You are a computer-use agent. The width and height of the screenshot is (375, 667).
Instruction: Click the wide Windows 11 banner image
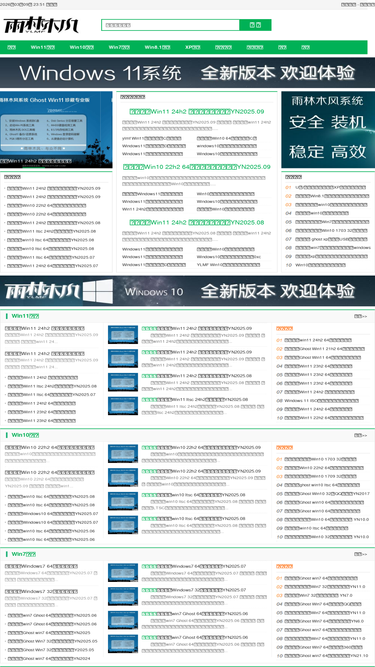(188, 73)
